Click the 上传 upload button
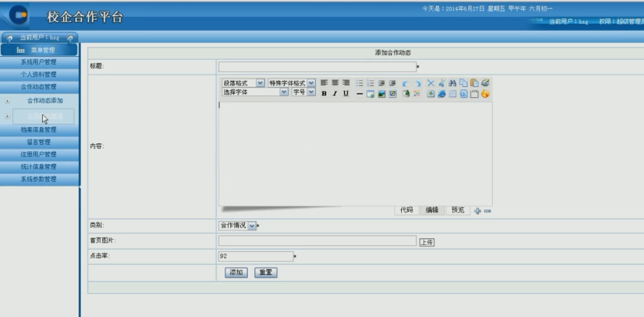The width and height of the screenshot is (644, 317). point(427,242)
